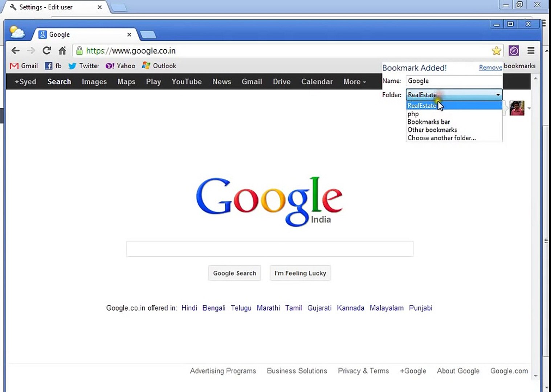
Task: Open Advertising Programs footer link
Action: tap(223, 371)
